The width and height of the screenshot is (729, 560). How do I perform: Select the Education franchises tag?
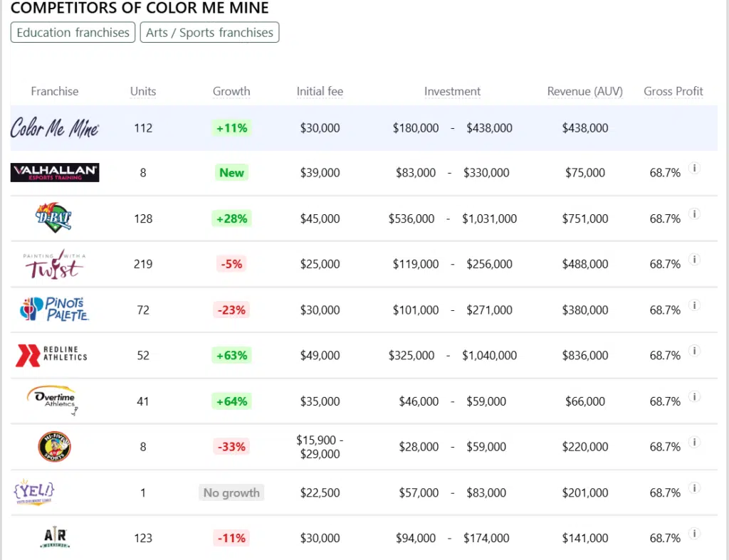click(73, 33)
